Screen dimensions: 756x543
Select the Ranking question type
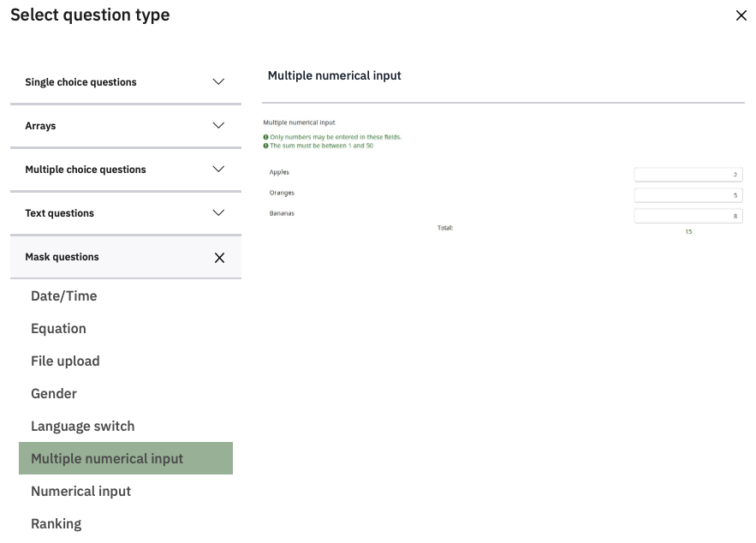point(56,524)
